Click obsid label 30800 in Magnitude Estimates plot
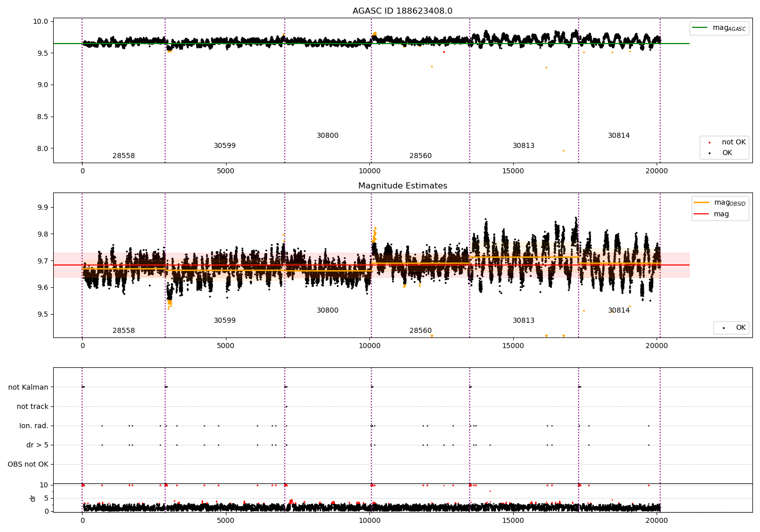The image size is (760, 532). coord(327,311)
